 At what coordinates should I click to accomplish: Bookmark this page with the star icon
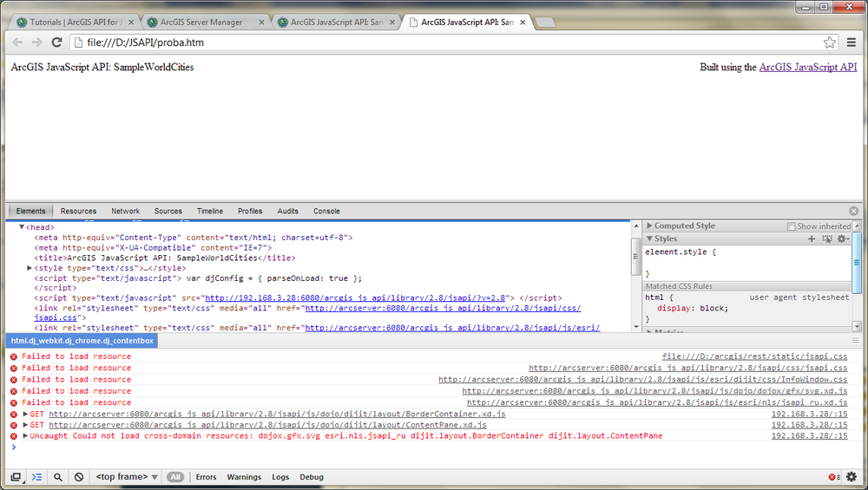coord(830,42)
